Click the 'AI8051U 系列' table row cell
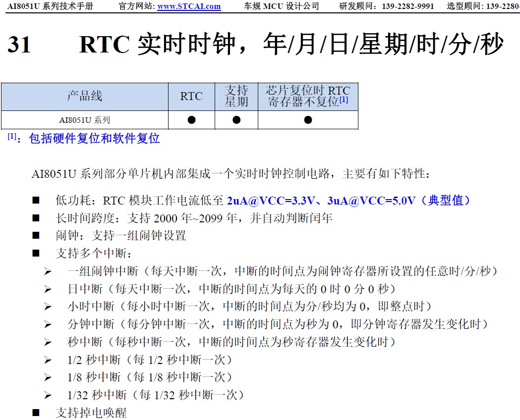The image size is (520, 420). coord(85,120)
